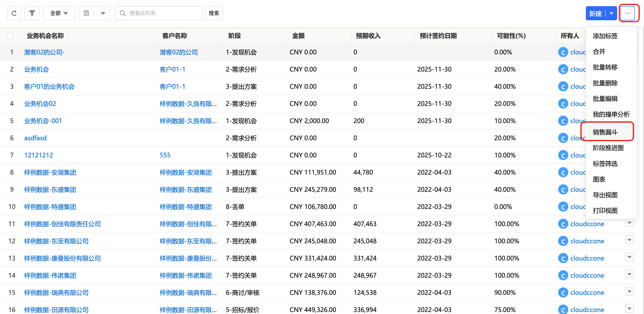644x314 pixels.
Task: Open the 全部 view dropdown
Action: (x=59, y=13)
